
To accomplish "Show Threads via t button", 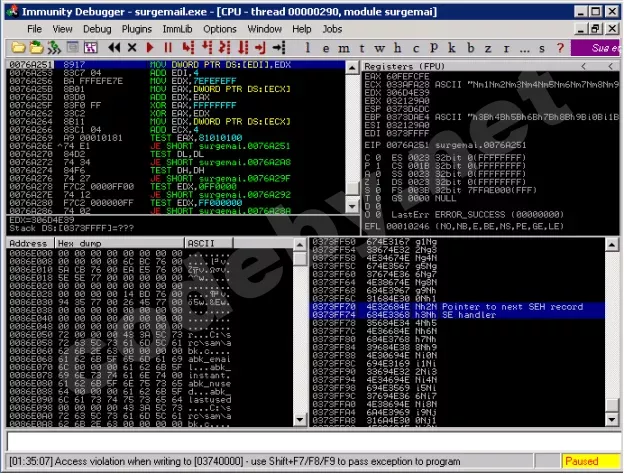I will (x=362, y=49).
